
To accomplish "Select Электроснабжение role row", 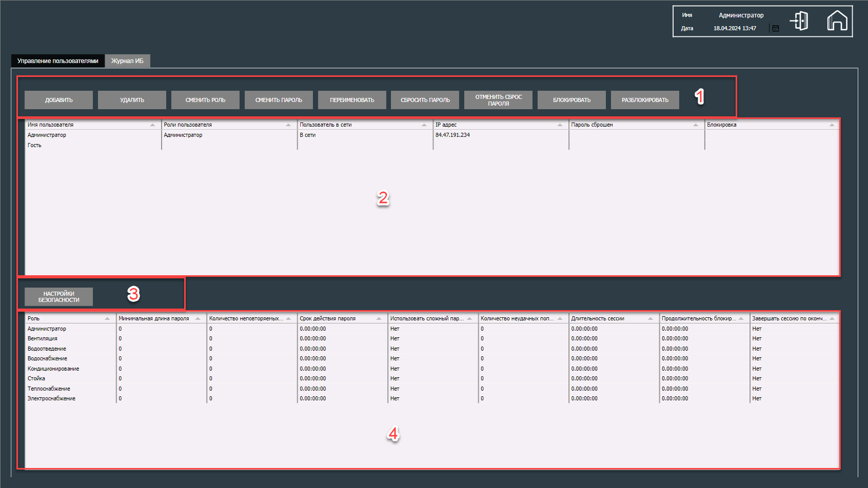I will coord(51,399).
